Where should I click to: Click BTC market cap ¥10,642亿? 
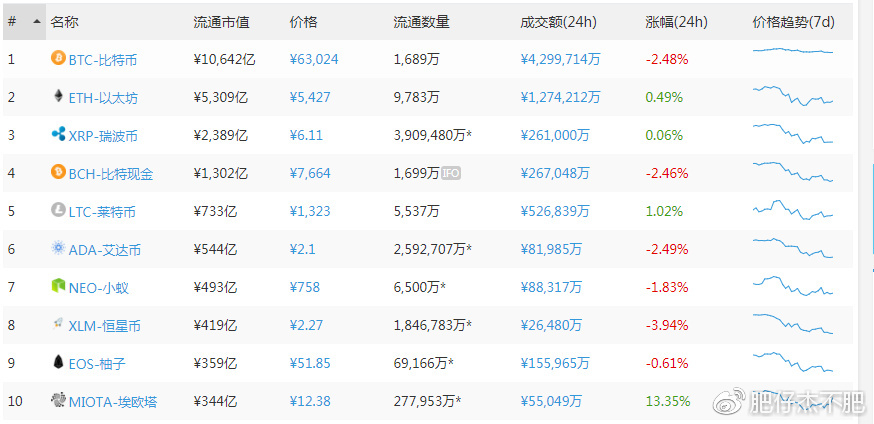pyautogui.click(x=224, y=59)
